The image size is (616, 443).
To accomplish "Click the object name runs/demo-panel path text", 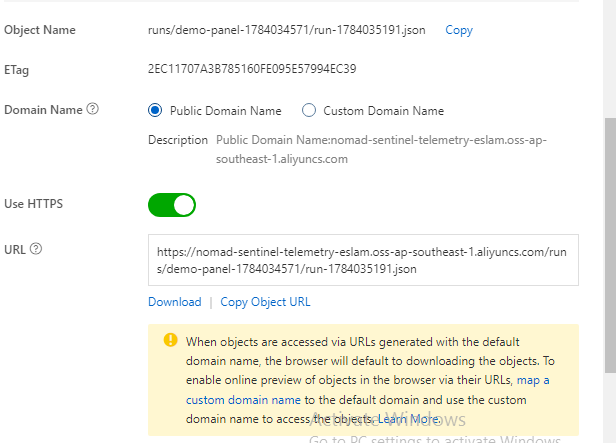I will [x=286, y=30].
